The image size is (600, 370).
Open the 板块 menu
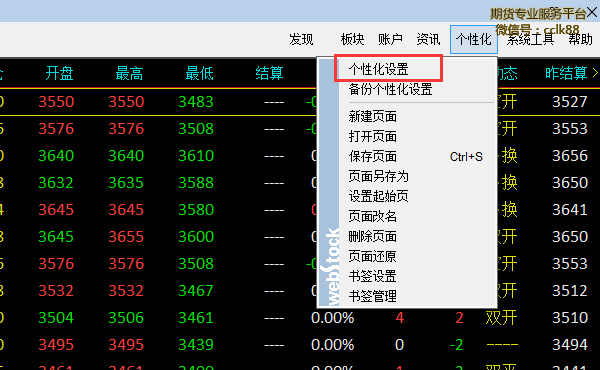point(352,39)
